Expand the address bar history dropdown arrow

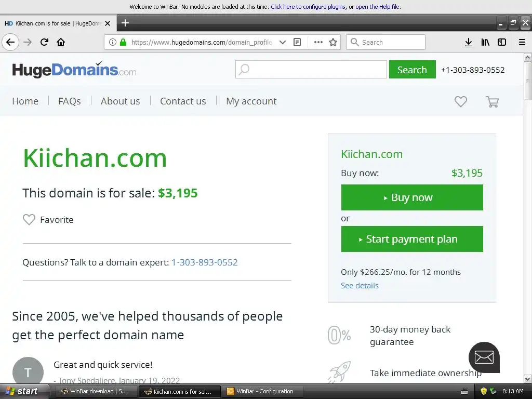coord(282,42)
